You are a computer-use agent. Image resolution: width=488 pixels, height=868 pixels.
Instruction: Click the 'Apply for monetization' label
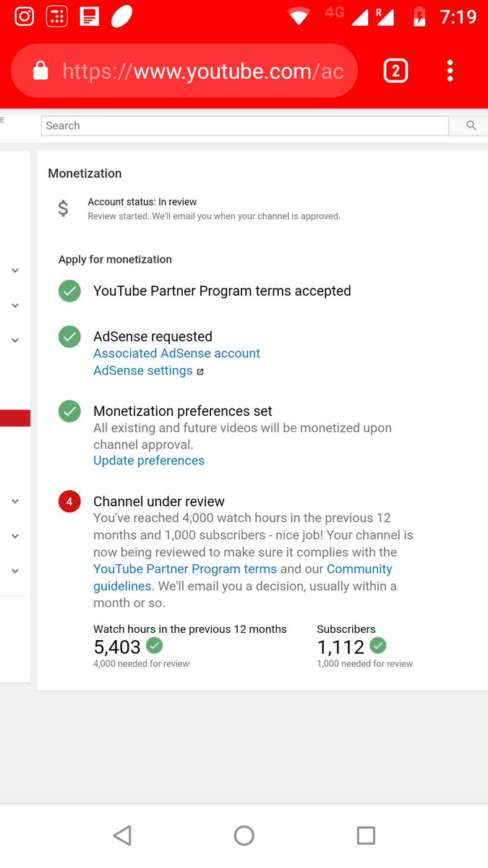(115, 259)
